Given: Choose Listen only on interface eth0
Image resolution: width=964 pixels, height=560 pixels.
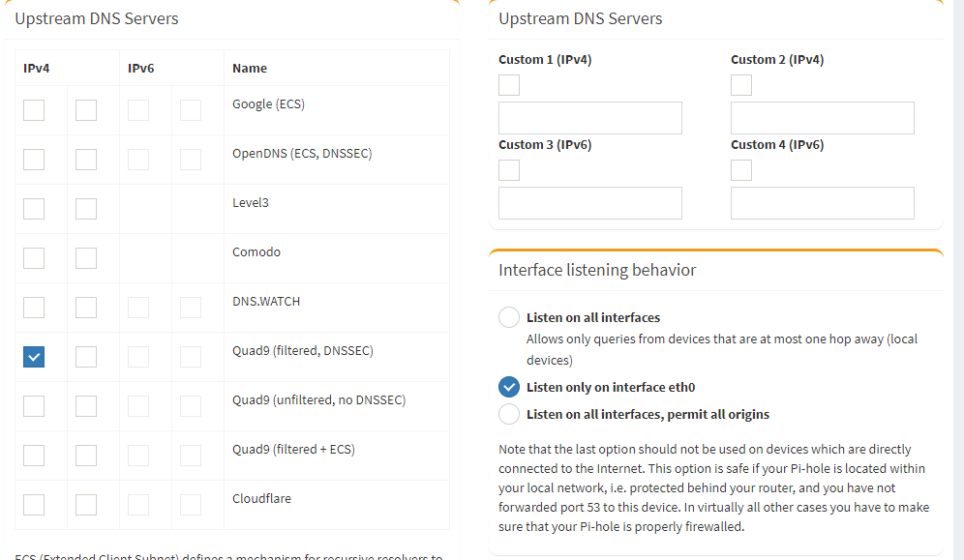Looking at the screenshot, I should coord(509,387).
